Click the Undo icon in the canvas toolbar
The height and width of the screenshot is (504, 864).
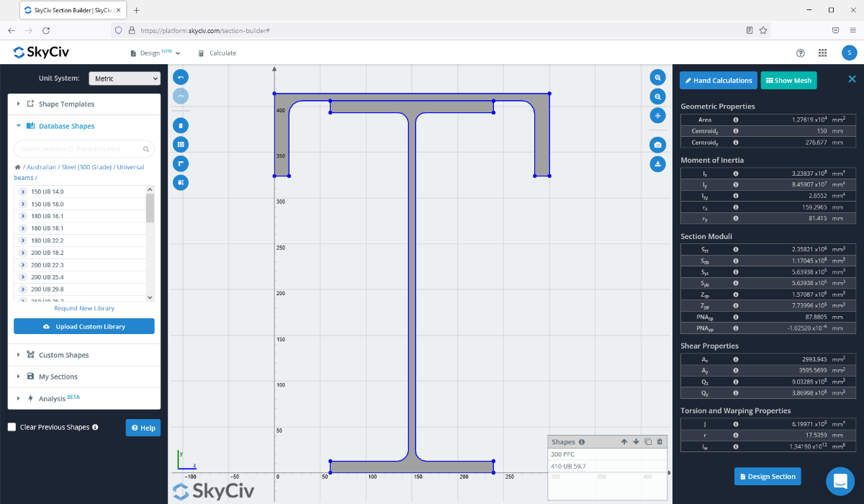click(x=180, y=76)
